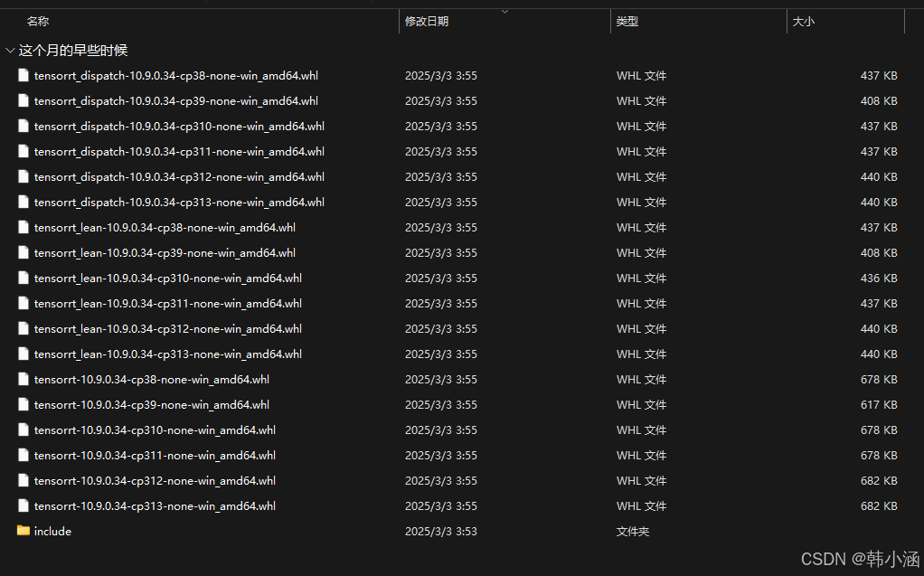
Task: Select tensorrt_lean-10.9.0.34-cp312-none-win_amd64.whl file name
Action: (x=168, y=329)
